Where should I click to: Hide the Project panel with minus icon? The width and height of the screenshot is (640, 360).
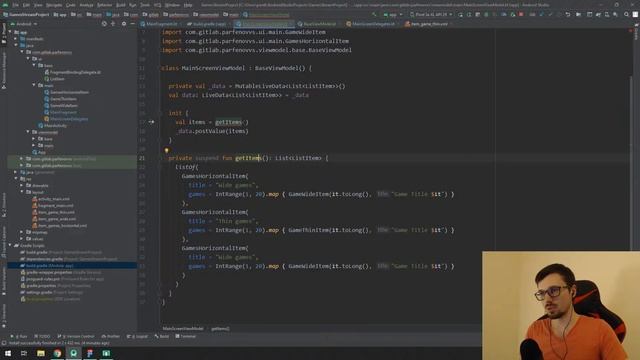point(133,24)
